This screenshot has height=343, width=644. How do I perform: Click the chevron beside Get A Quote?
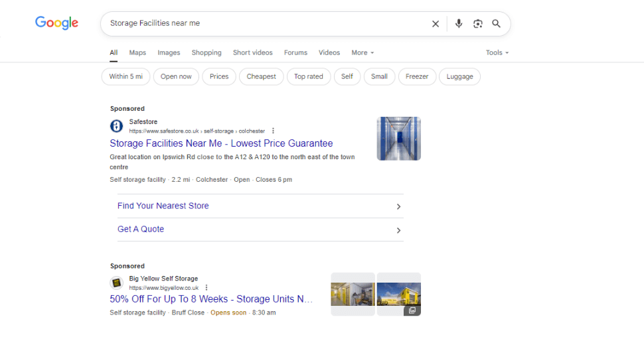point(398,230)
